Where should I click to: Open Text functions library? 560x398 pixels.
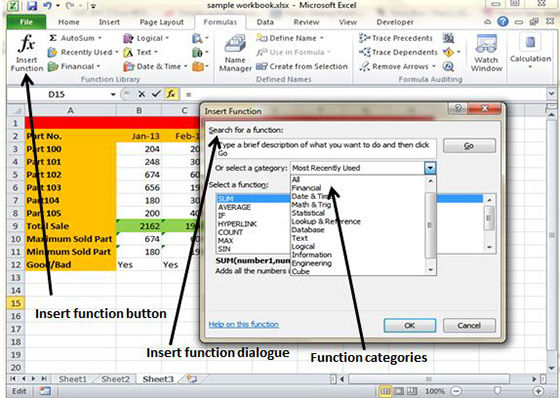[140, 52]
